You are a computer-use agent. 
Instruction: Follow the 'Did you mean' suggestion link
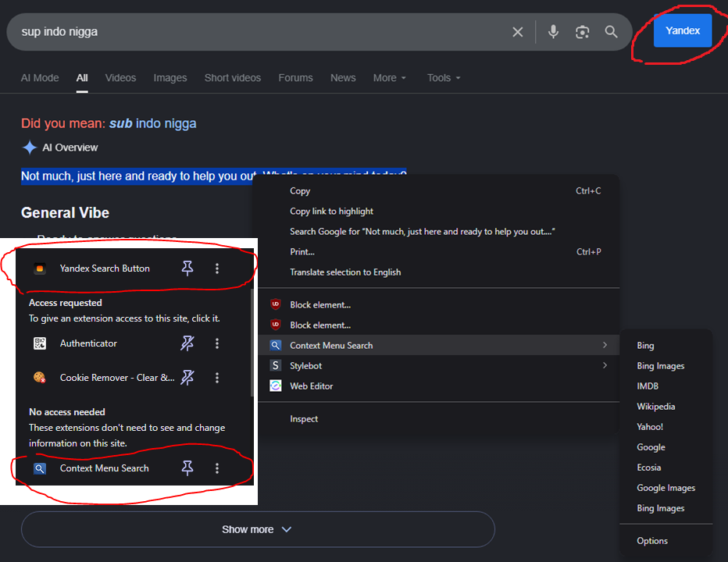point(153,123)
